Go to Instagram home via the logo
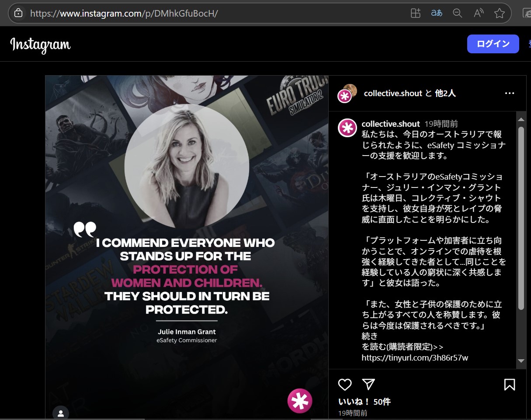Image resolution: width=531 pixels, height=420 pixels. point(40,45)
